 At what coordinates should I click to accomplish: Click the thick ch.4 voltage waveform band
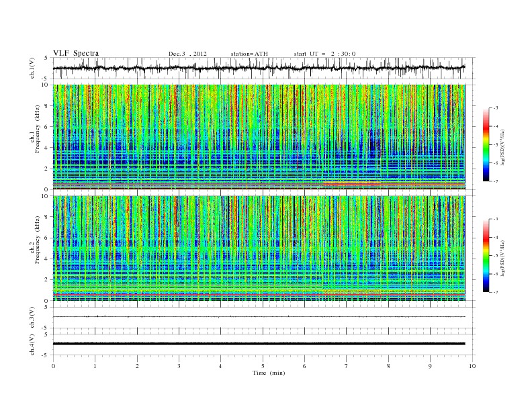coord(259,344)
